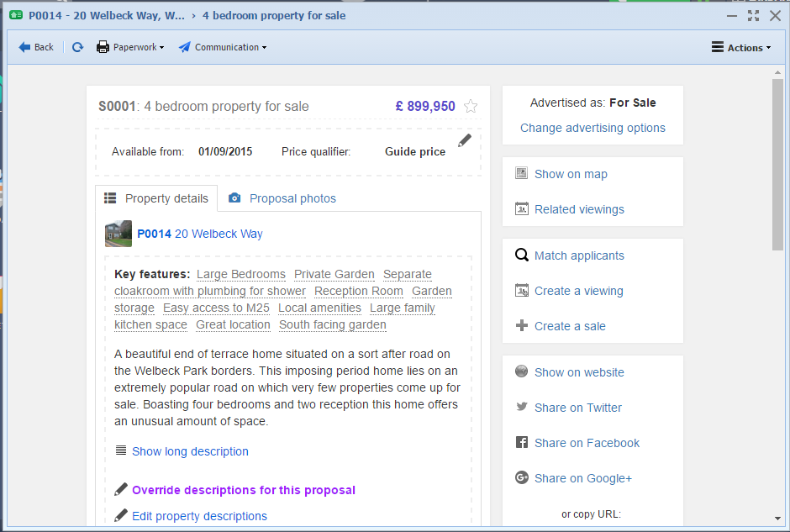Select South facing garden feature
This screenshot has height=532, width=790.
tap(333, 325)
